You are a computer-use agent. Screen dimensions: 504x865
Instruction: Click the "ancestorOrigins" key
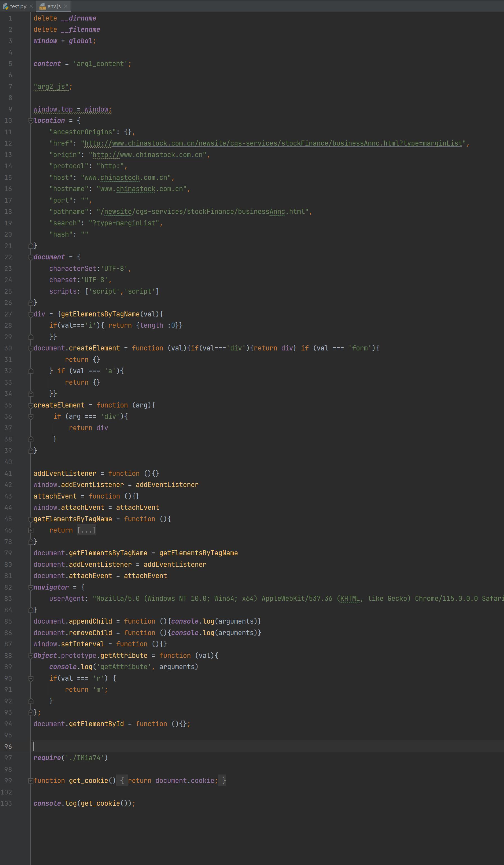[83, 132]
